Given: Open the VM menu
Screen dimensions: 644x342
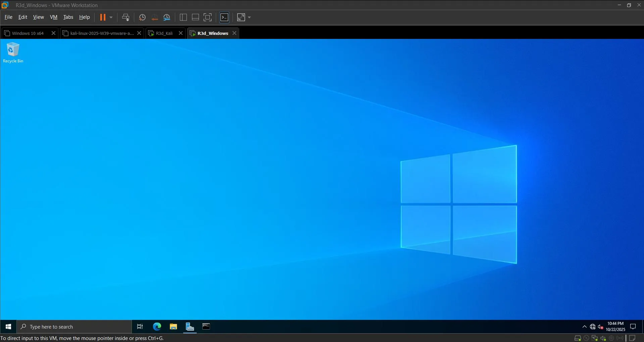Looking at the screenshot, I should (54, 17).
